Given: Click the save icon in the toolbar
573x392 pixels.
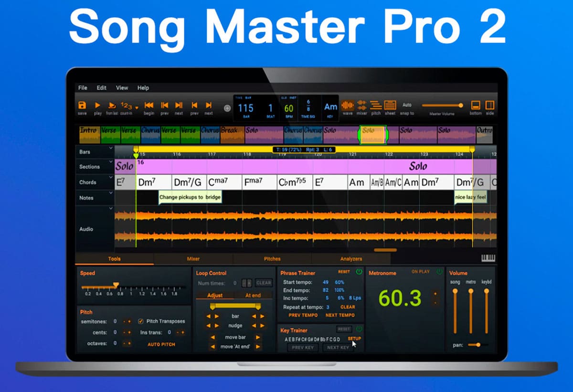Looking at the screenshot, I should click(82, 105).
